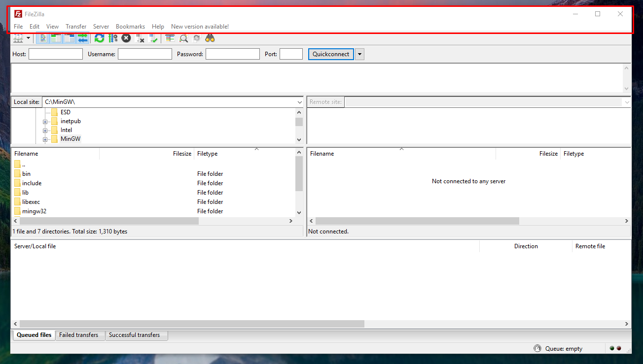Refresh the file and folder lists
Viewport: 643px width, 364px height.
99,38
